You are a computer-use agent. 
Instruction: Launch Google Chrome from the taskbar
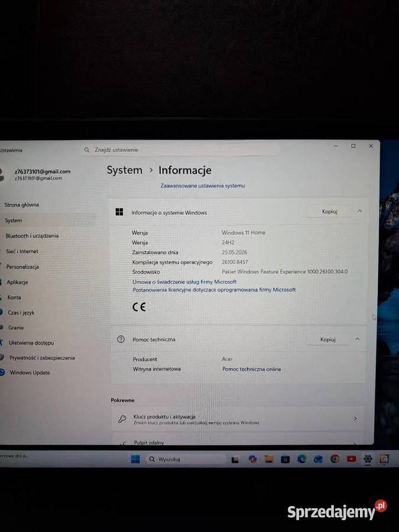point(335,459)
